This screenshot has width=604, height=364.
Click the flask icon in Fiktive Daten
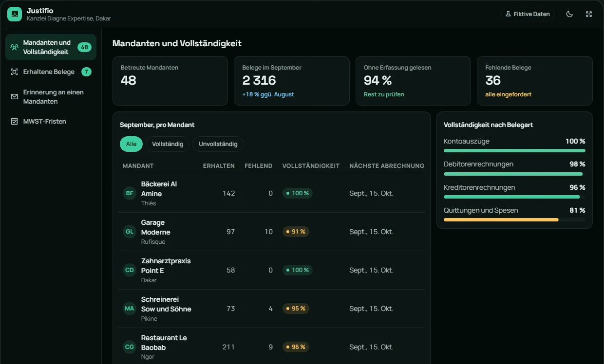pyautogui.click(x=509, y=14)
